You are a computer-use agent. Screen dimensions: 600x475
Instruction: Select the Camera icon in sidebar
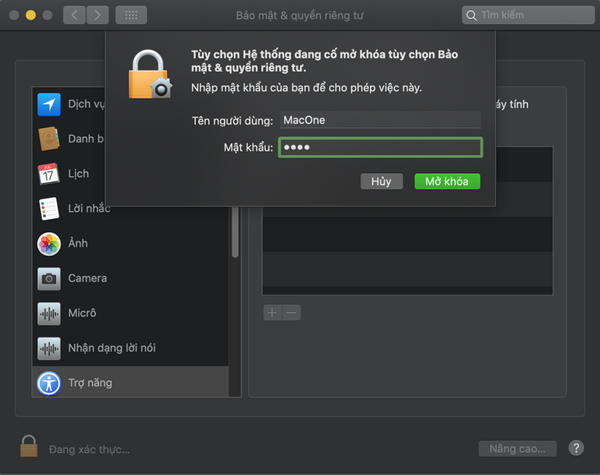click(49, 279)
